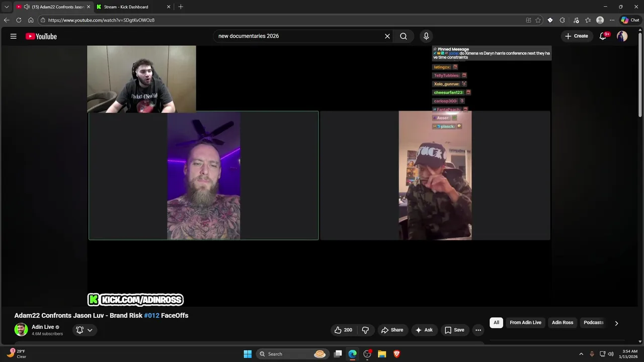Select the Adin Ross chip

[562, 323]
